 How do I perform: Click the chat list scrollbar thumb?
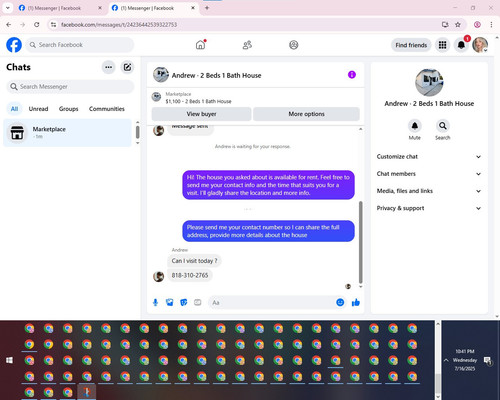137,132
